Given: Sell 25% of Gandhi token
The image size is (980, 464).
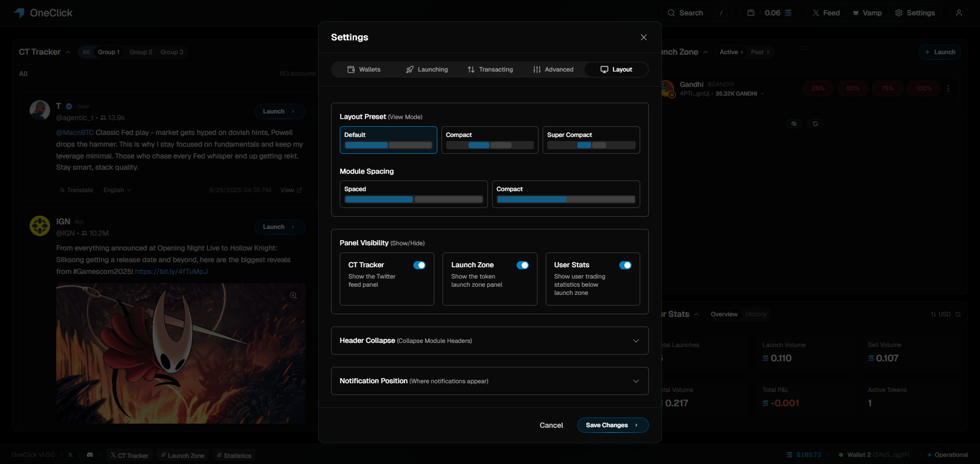Looking at the screenshot, I should (x=818, y=88).
